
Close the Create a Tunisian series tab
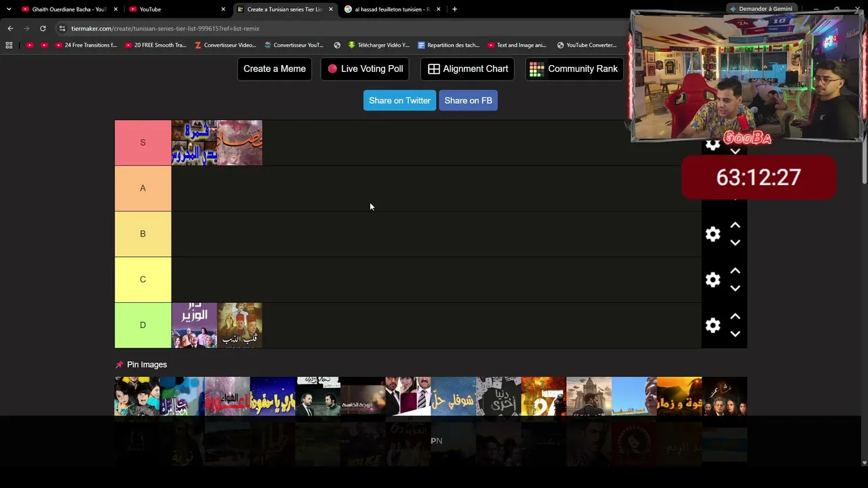[331, 9]
